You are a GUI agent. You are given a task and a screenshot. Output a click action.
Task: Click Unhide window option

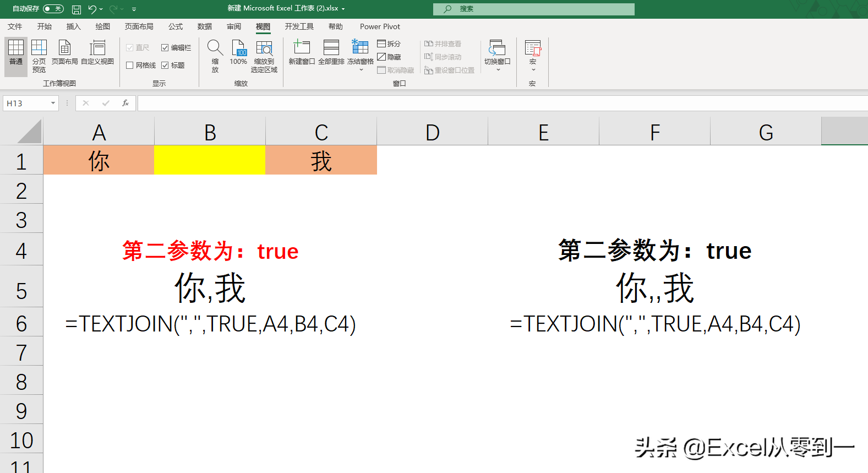coord(396,70)
